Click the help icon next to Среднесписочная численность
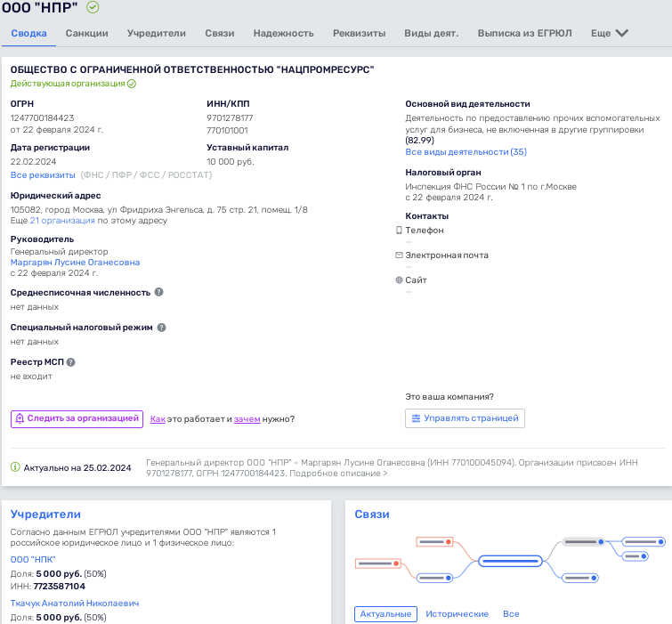Viewport: 672px width, 624px height. 159,292
